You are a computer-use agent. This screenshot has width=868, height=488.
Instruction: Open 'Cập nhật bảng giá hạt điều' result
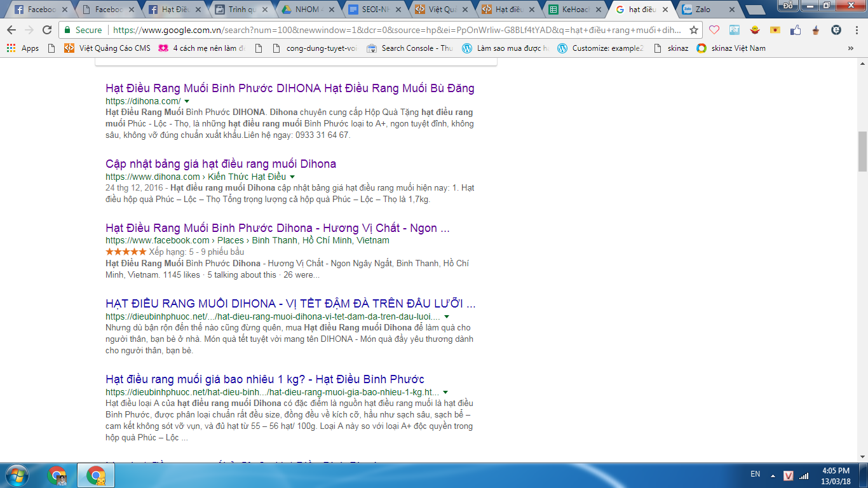[x=220, y=164]
